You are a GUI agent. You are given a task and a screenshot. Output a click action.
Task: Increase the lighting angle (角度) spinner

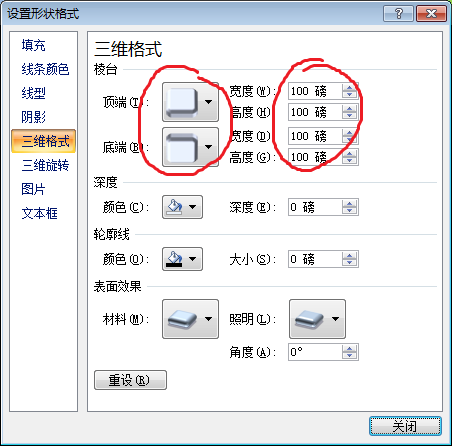coord(349,348)
